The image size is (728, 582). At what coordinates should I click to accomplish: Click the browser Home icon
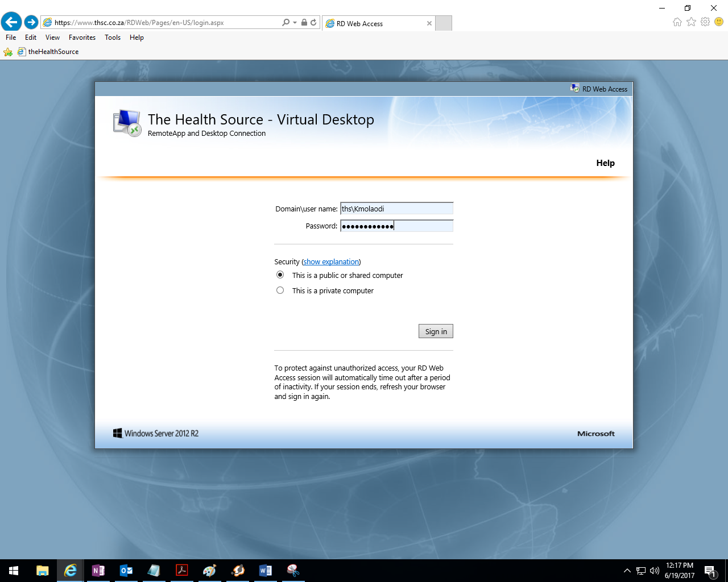click(677, 22)
